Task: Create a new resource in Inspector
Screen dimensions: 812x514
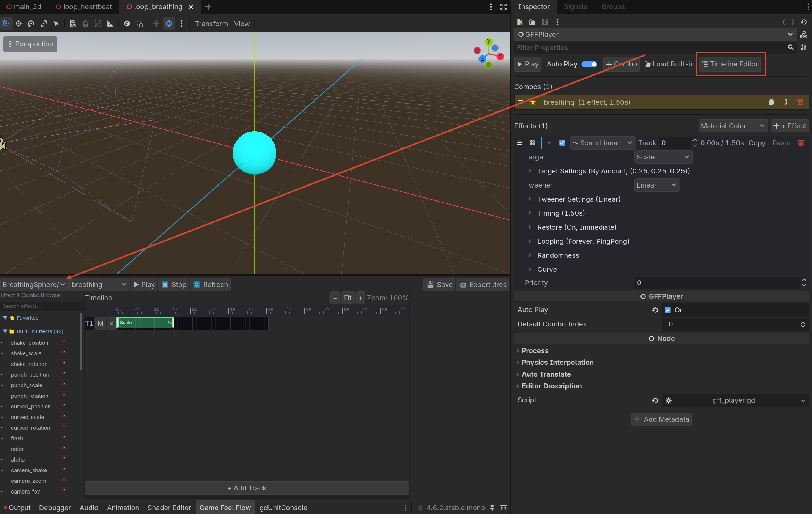Action: (520, 22)
